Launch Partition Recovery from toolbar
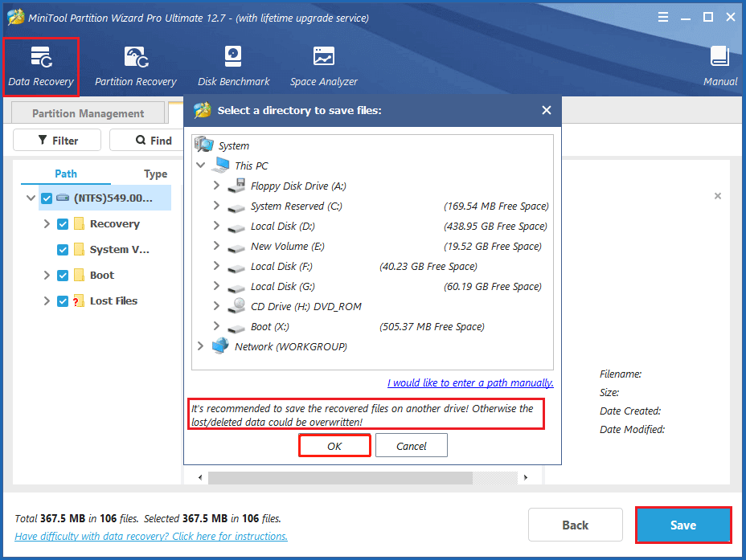The height and width of the screenshot is (560, 746). tap(135, 66)
